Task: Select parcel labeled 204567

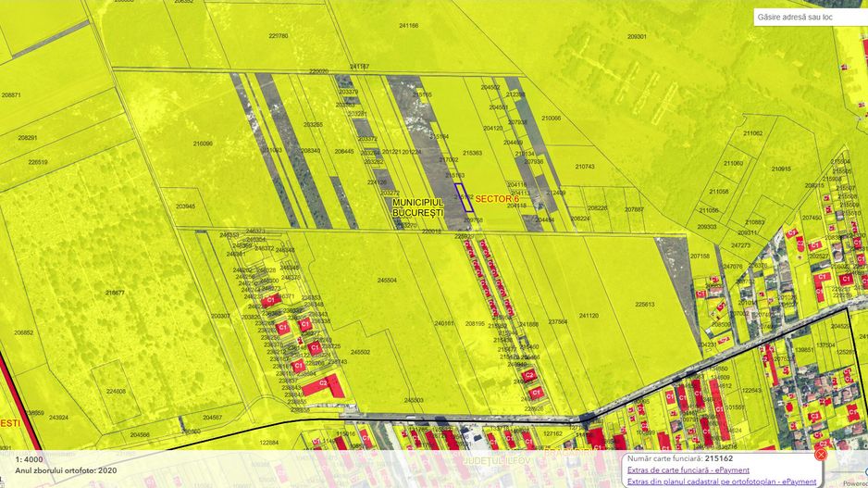Action: tap(212, 418)
